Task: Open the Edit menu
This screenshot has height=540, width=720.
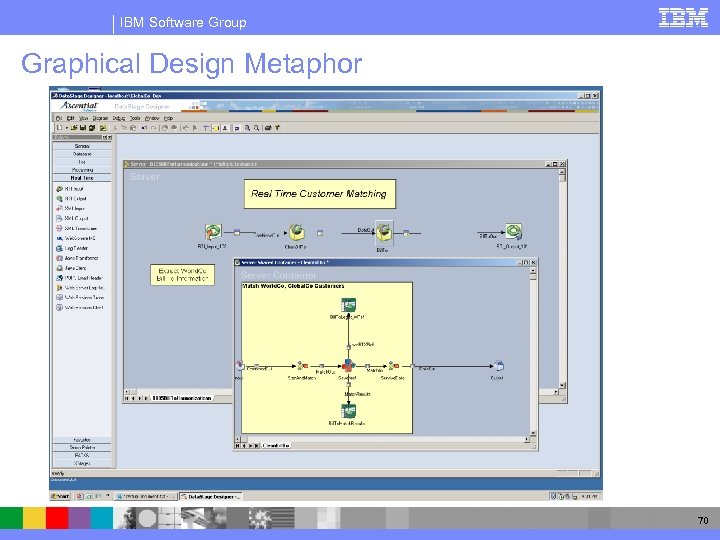Action: pyautogui.click(x=70, y=118)
